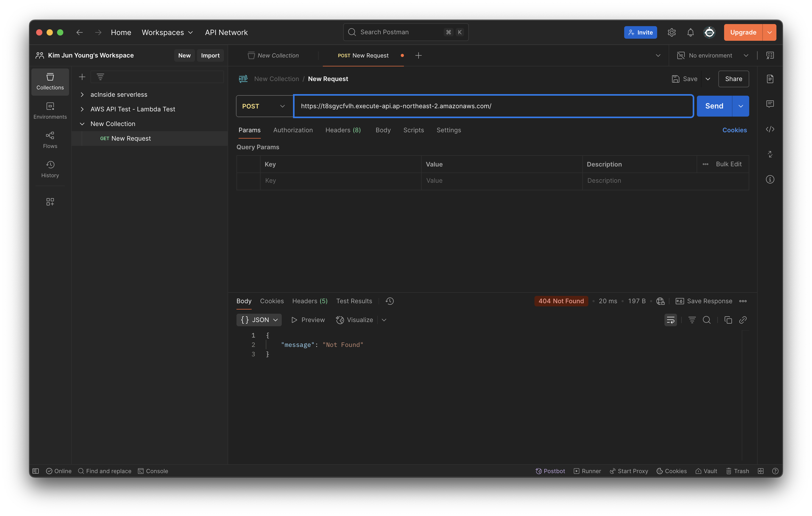Open the request documentation icon
Viewport: 812px width, 516px height.
(x=770, y=79)
